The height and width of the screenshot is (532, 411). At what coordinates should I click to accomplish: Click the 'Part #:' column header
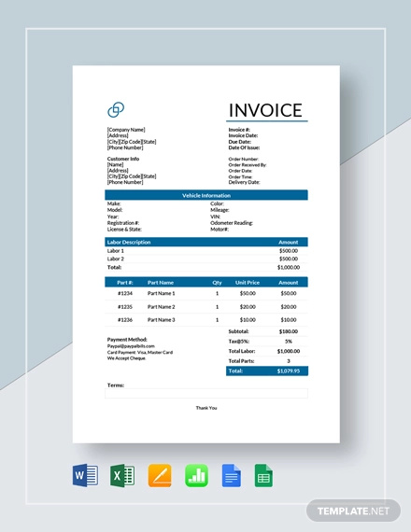click(x=125, y=282)
